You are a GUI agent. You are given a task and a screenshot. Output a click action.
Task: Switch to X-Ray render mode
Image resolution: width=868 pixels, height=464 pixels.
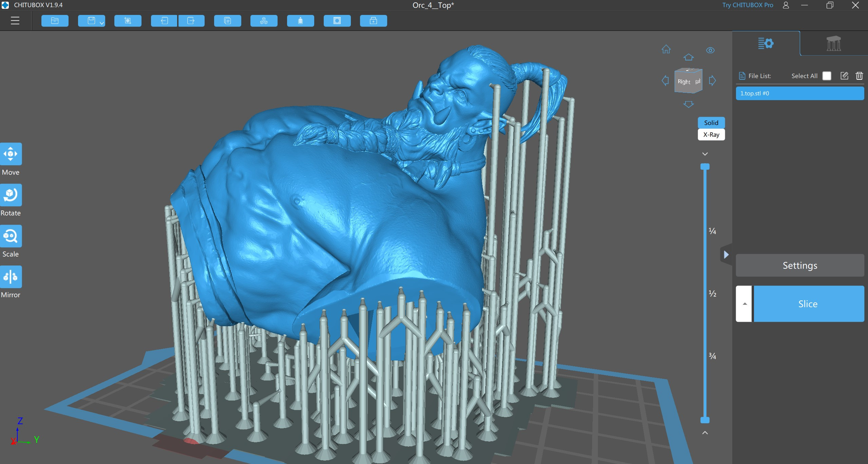point(711,134)
